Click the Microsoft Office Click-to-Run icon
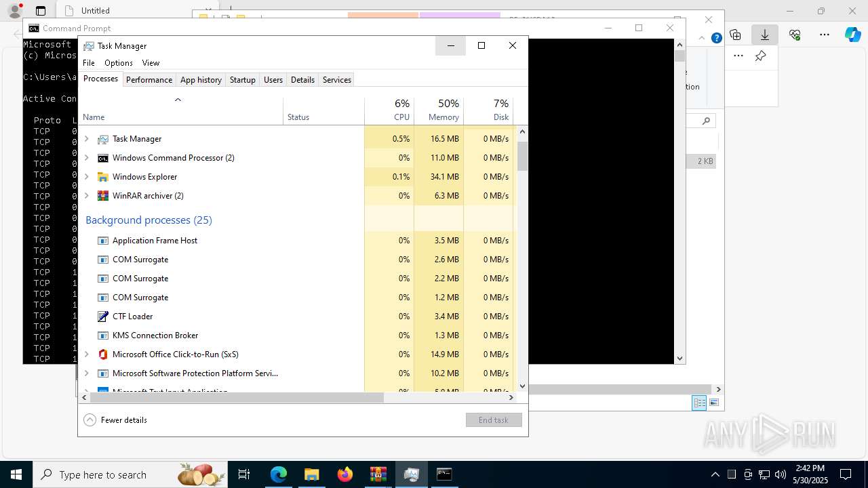 tap(103, 354)
